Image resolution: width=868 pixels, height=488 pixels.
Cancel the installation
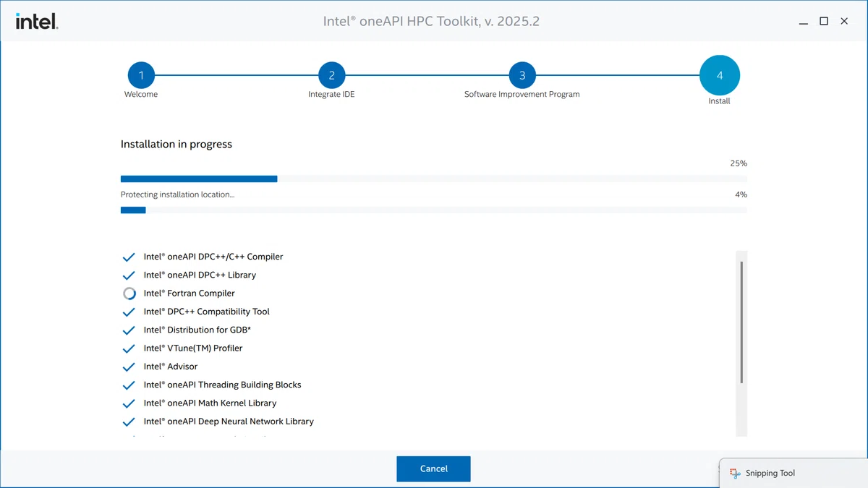(433, 468)
